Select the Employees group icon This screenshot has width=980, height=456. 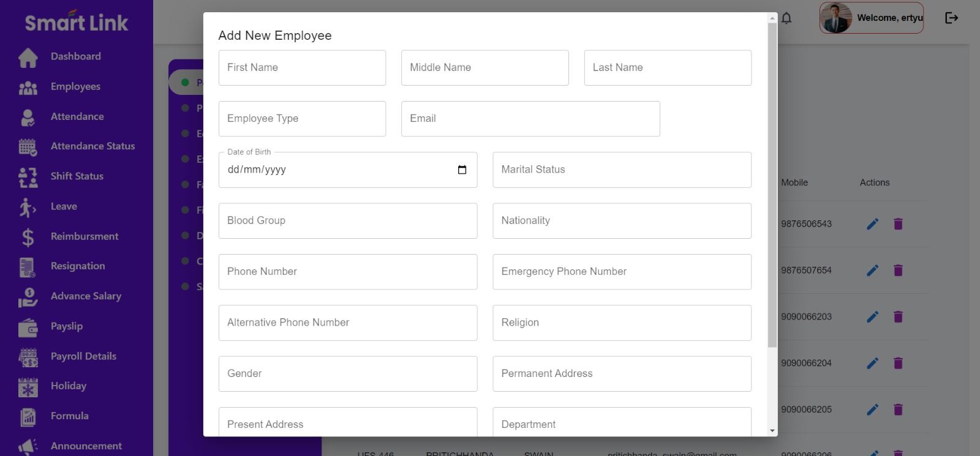pyautogui.click(x=28, y=88)
